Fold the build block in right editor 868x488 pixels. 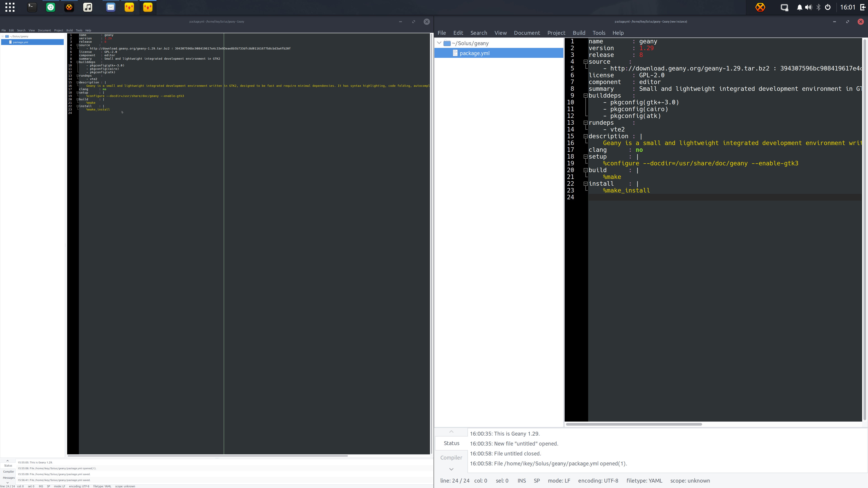click(x=586, y=170)
